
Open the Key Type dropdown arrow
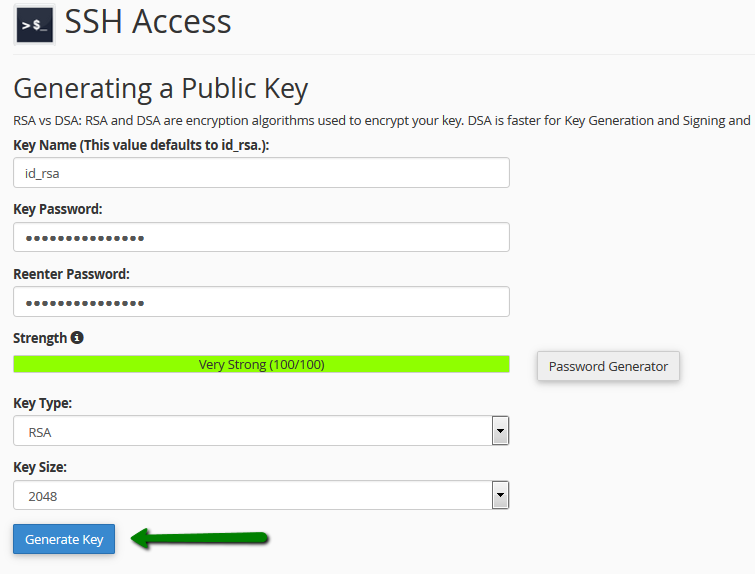[500, 430]
